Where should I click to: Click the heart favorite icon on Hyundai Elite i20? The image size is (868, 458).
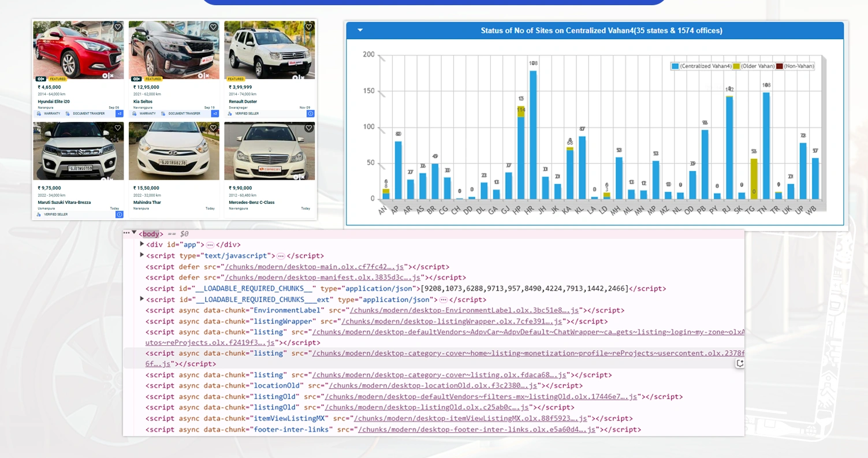[x=118, y=27]
